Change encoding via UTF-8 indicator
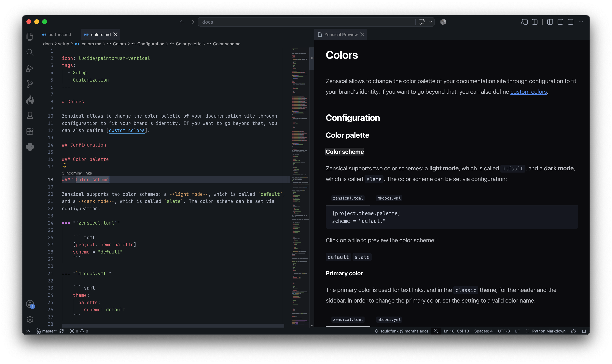612x364 pixels. [504, 331]
